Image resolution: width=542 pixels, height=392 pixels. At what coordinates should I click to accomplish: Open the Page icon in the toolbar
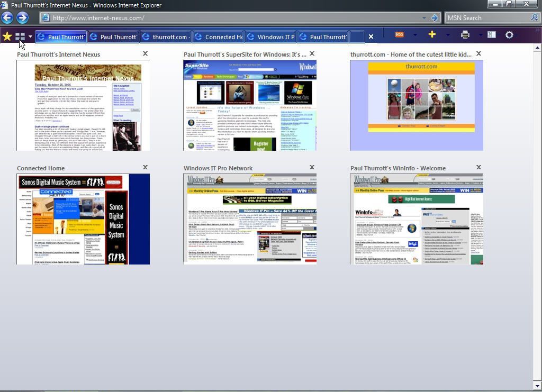pos(491,34)
